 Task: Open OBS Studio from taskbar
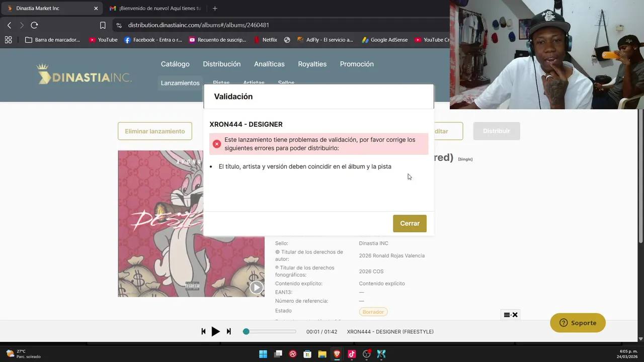pos(367,354)
